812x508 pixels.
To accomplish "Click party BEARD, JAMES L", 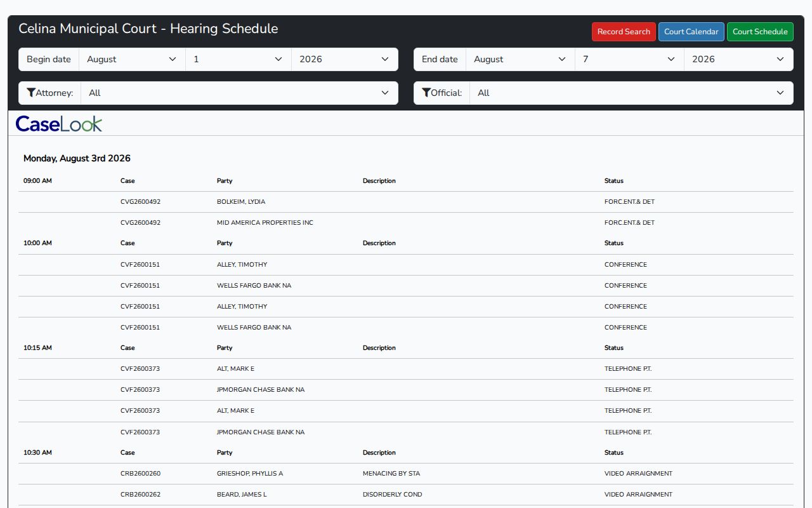I will click(x=242, y=495).
